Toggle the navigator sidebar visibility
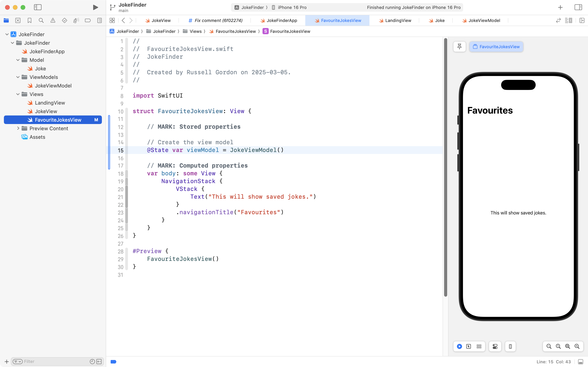588x367 pixels. [x=38, y=7]
